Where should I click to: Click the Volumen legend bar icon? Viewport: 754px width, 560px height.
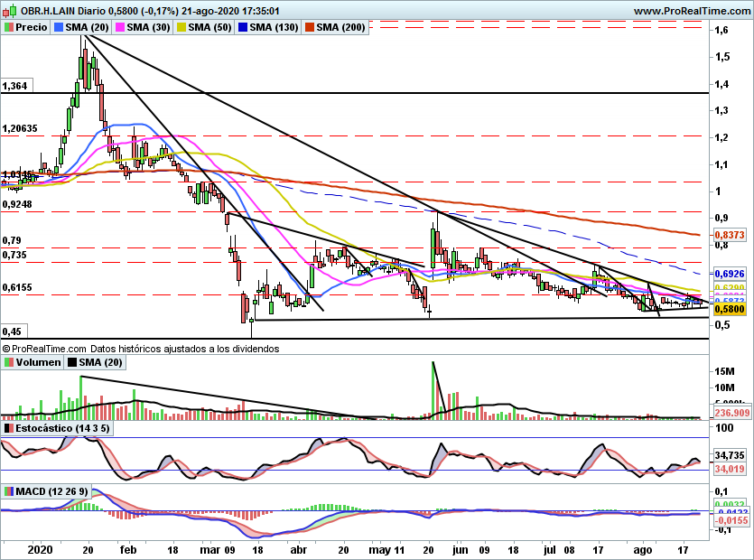pyautogui.click(x=9, y=362)
